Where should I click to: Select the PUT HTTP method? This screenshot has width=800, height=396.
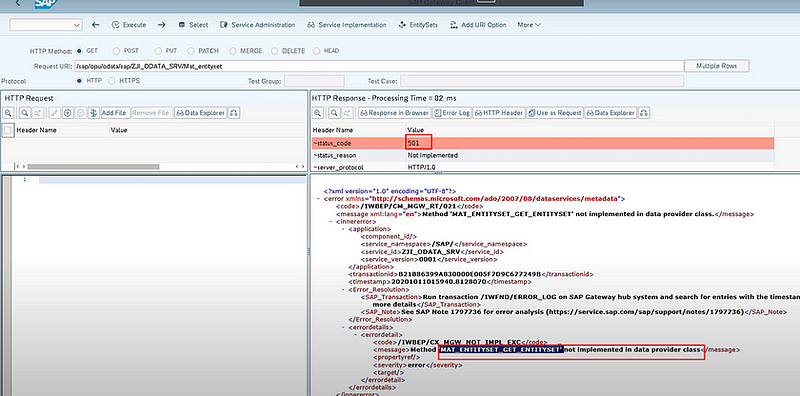point(158,51)
